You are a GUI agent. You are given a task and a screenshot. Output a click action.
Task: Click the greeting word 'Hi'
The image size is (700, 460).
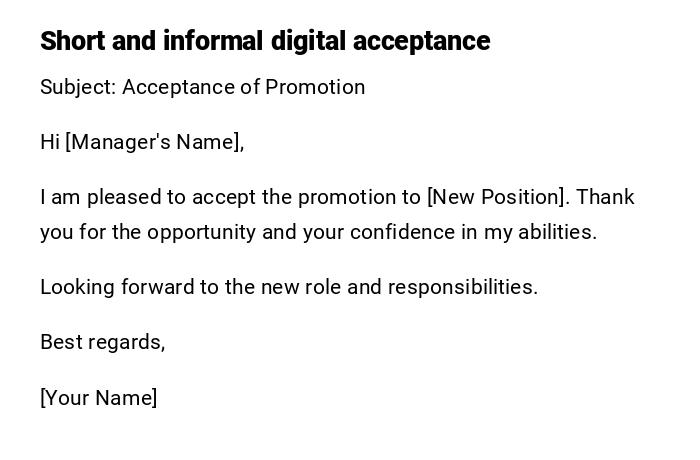(x=50, y=142)
